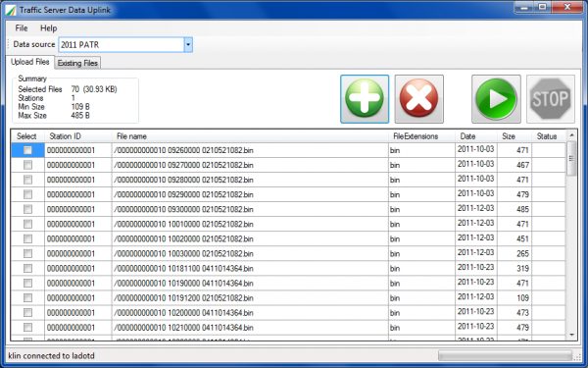Check the box for file 10210000 0411014364.bin
The height and width of the screenshot is (368, 588).
point(27,328)
